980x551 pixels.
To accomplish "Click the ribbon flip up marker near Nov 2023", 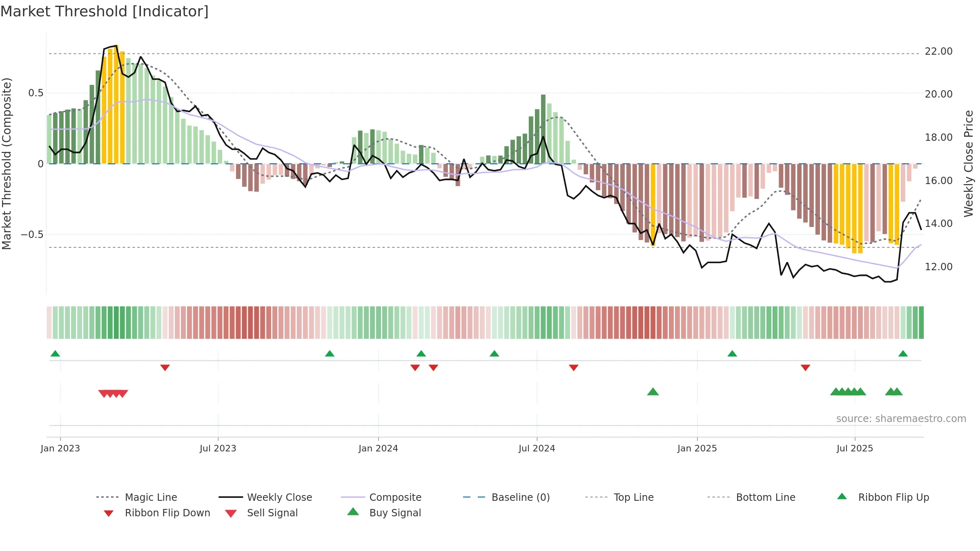I will (x=330, y=353).
